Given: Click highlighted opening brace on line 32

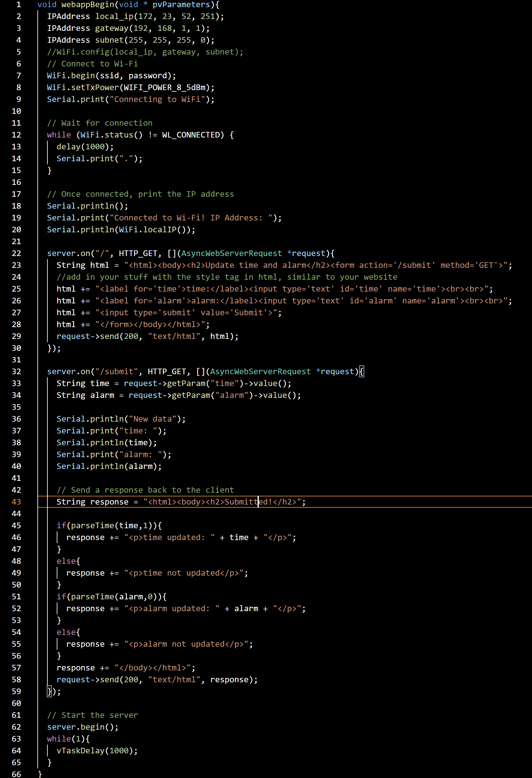Looking at the screenshot, I should [362, 372].
